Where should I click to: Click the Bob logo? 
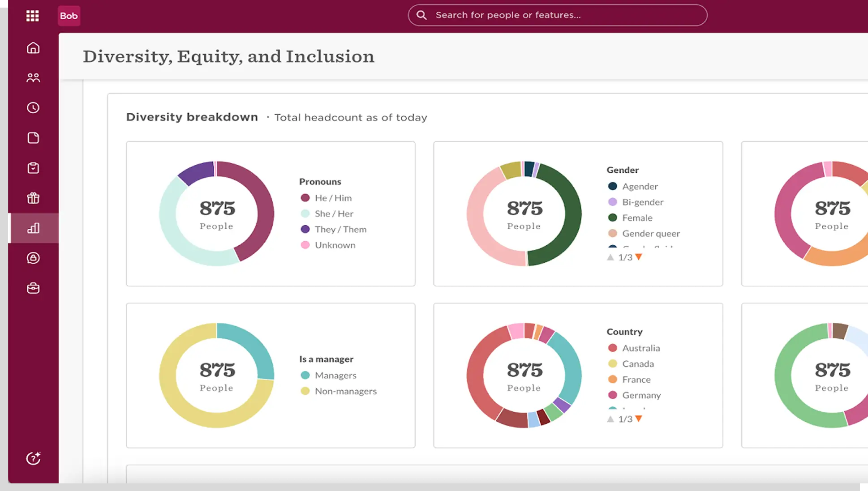[x=69, y=16]
